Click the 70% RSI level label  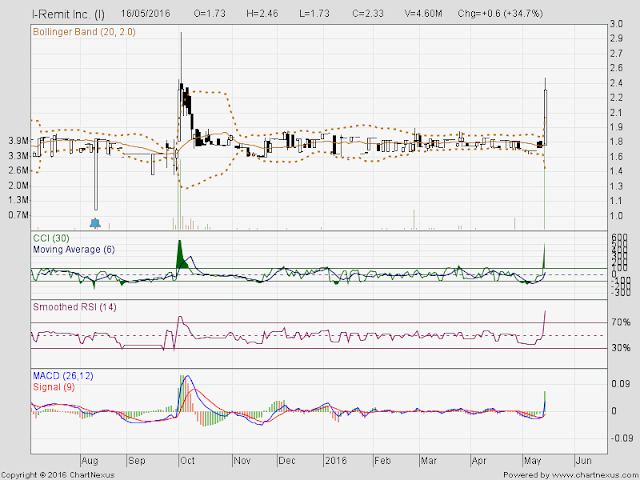tap(620, 322)
